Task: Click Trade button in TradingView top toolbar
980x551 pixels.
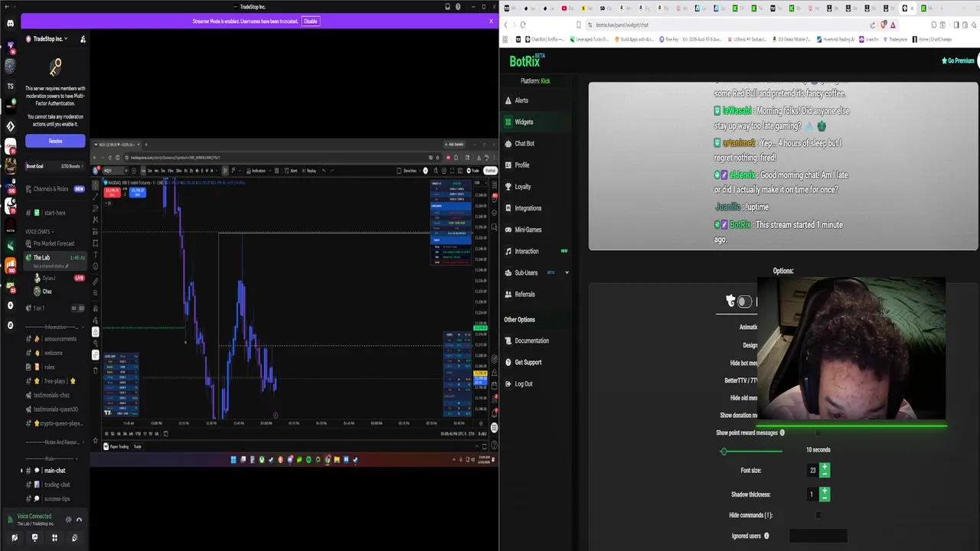Action: coord(474,171)
